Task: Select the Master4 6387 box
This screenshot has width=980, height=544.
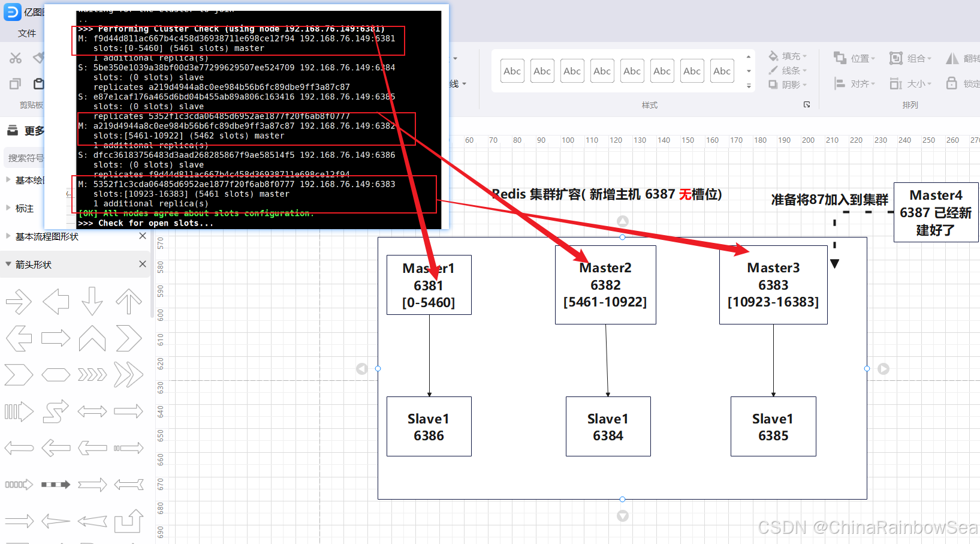Action: [x=936, y=212]
